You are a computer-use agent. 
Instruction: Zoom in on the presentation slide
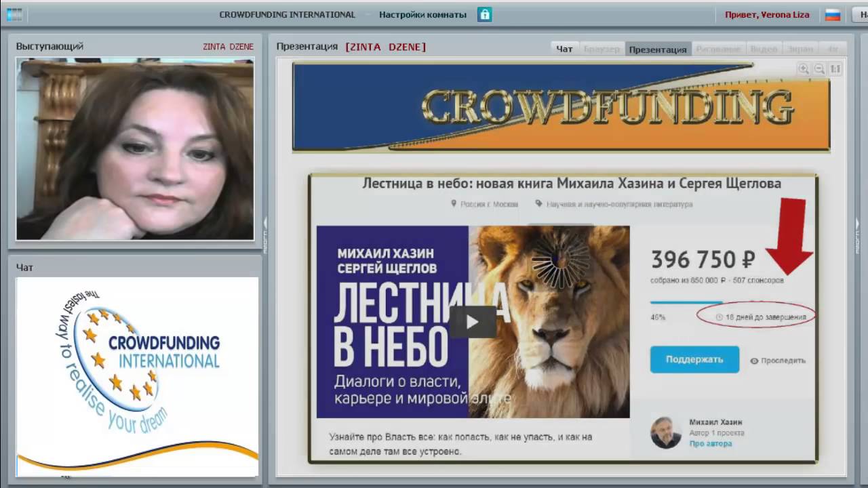pyautogui.click(x=804, y=68)
